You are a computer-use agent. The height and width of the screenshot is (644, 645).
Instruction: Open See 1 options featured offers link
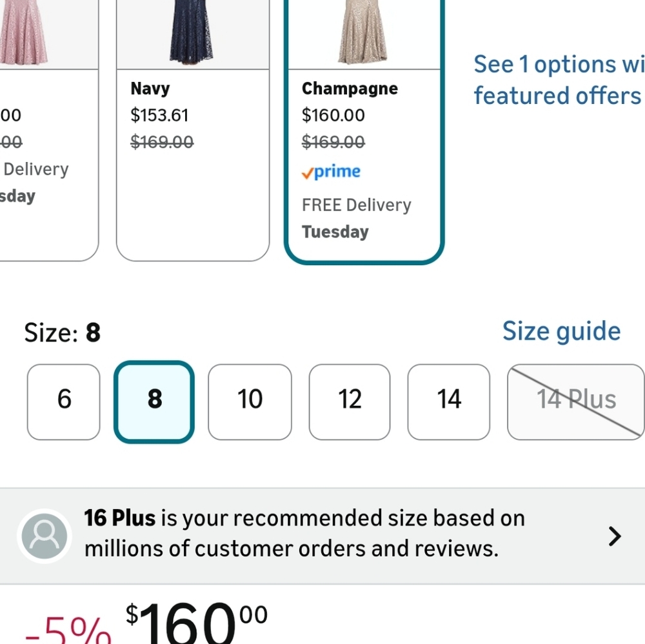pyautogui.click(x=559, y=80)
